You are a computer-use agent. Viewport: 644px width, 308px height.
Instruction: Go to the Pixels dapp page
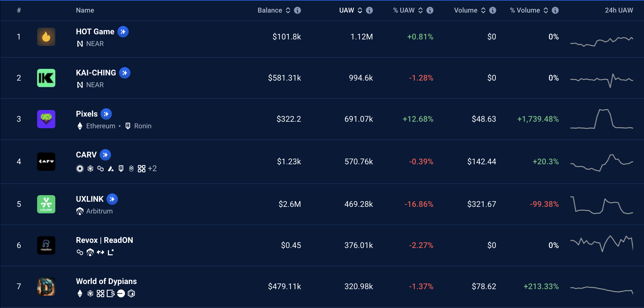(87, 114)
